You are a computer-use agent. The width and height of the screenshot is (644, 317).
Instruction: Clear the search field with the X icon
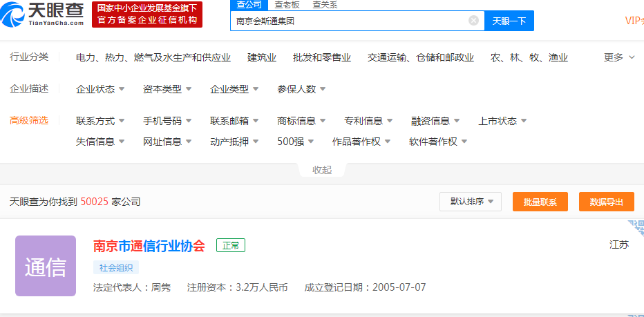[473, 21]
